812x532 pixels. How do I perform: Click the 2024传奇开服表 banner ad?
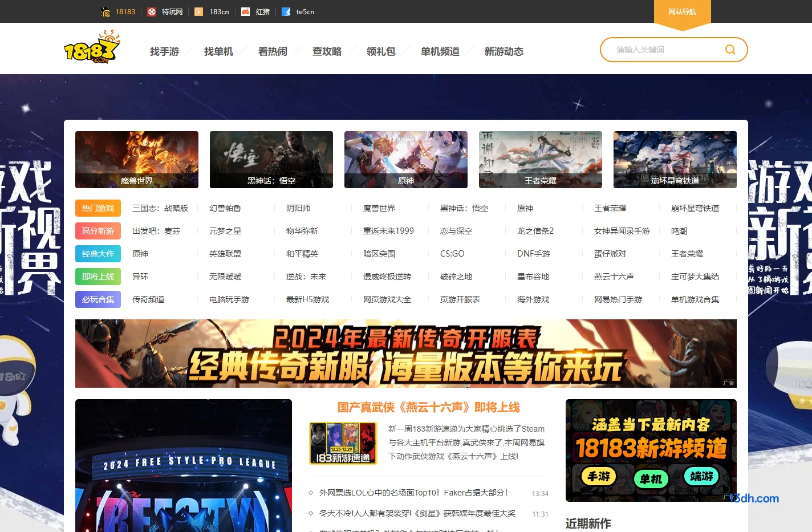point(406,354)
